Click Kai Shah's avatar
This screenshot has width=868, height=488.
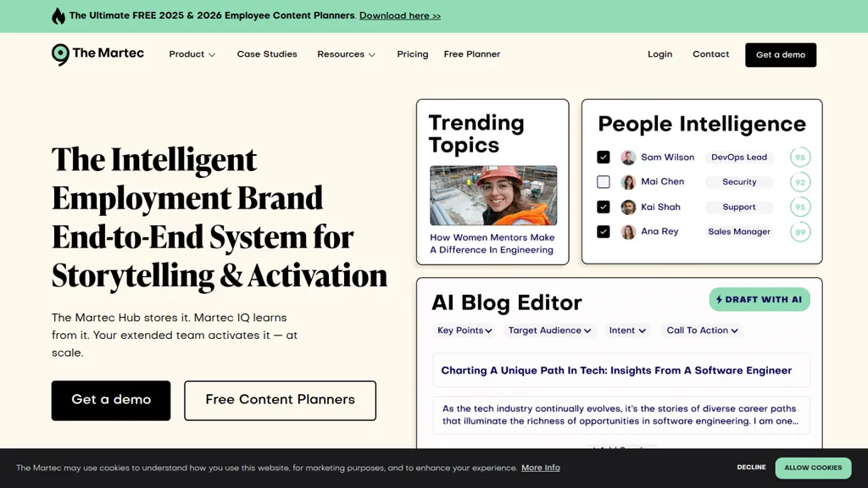tap(628, 207)
